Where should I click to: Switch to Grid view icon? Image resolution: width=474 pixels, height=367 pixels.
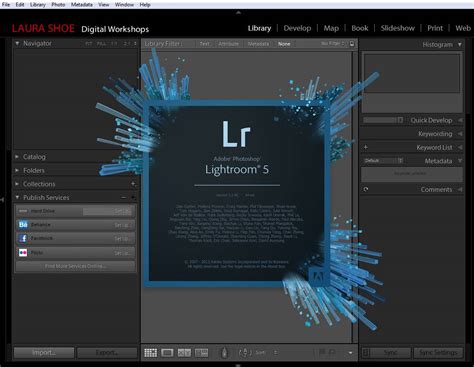click(x=150, y=352)
